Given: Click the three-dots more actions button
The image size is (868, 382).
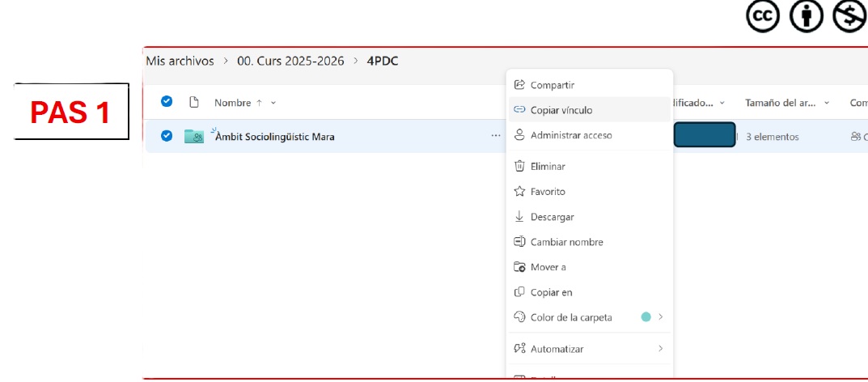Looking at the screenshot, I should coord(495,136).
